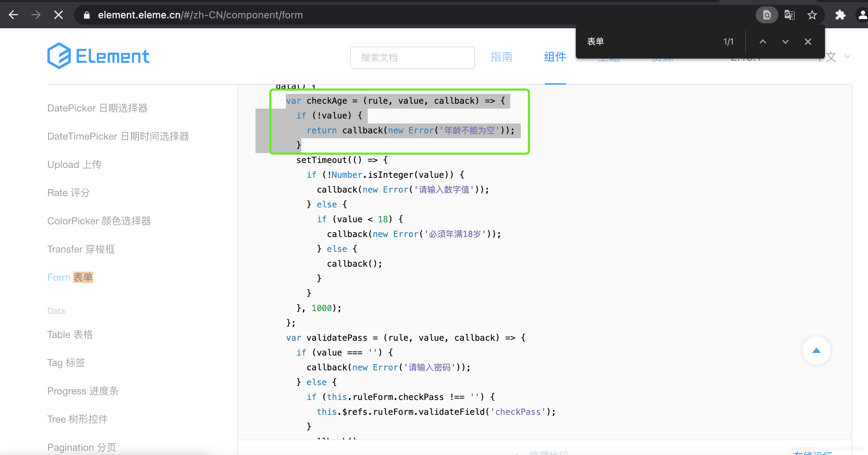This screenshot has height=455, width=868.
Task: Stop page loading with X button
Action: [59, 15]
